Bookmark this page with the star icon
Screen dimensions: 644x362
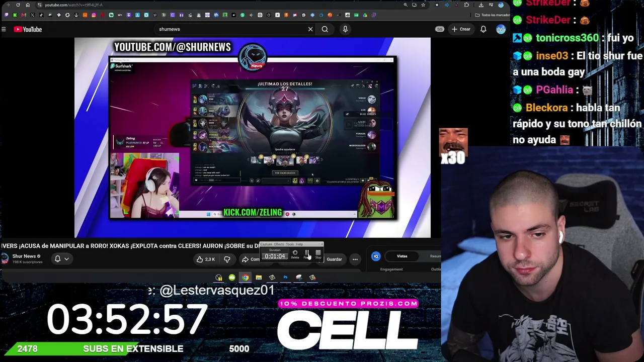click(423, 5)
